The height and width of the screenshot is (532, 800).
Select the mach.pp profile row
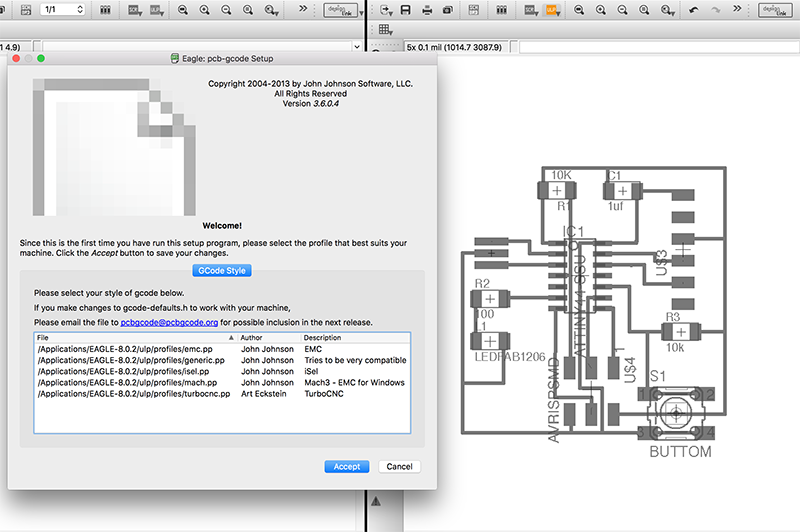pyautogui.click(x=222, y=383)
